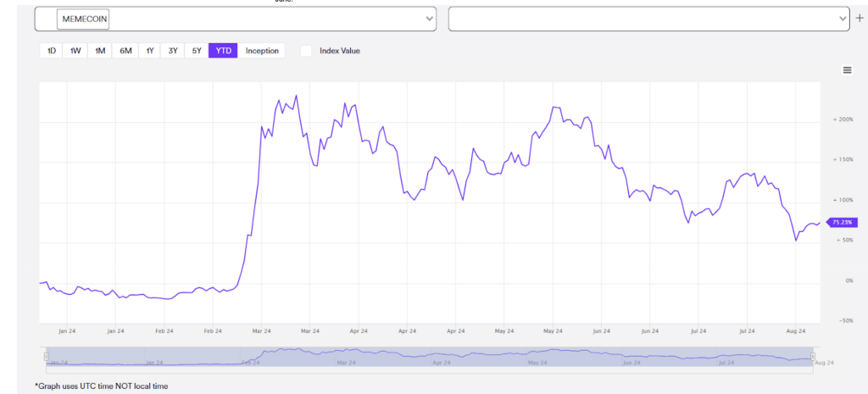The height and width of the screenshot is (394, 868).
Task: Enable the Index Value checkbox
Action: pyautogui.click(x=306, y=51)
